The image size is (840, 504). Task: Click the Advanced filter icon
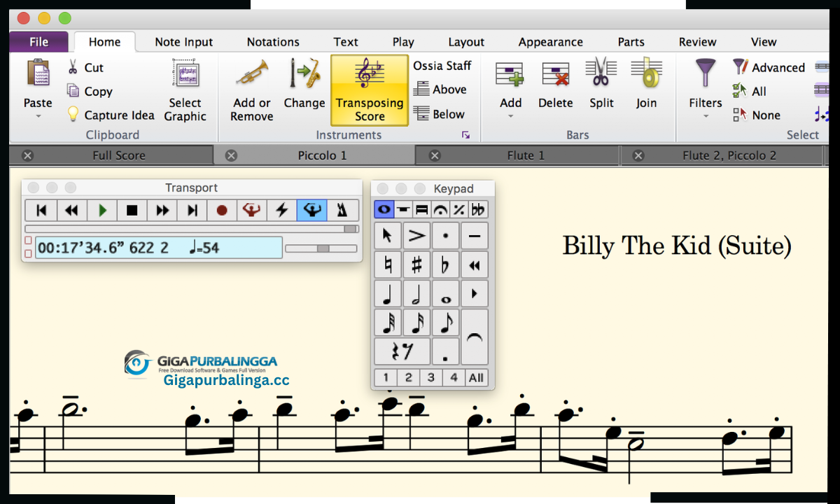tap(740, 67)
